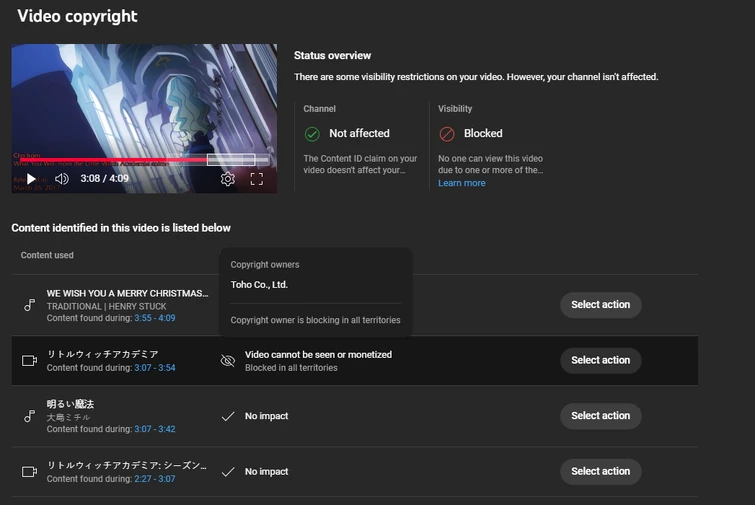Image resolution: width=755 pixels, height=505 pixels.
Task: Click the video preview thumbnail
Action: tap(144, 100)
